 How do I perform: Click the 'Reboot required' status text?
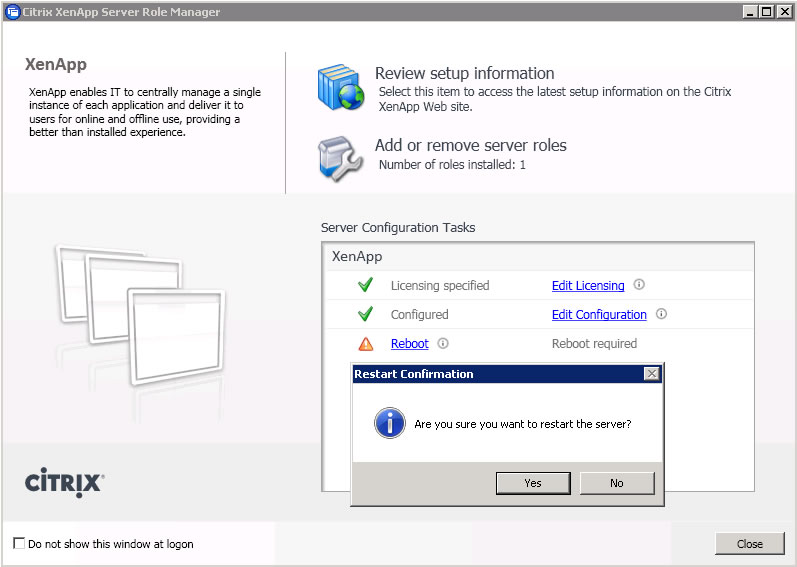[x=594, y=343]
